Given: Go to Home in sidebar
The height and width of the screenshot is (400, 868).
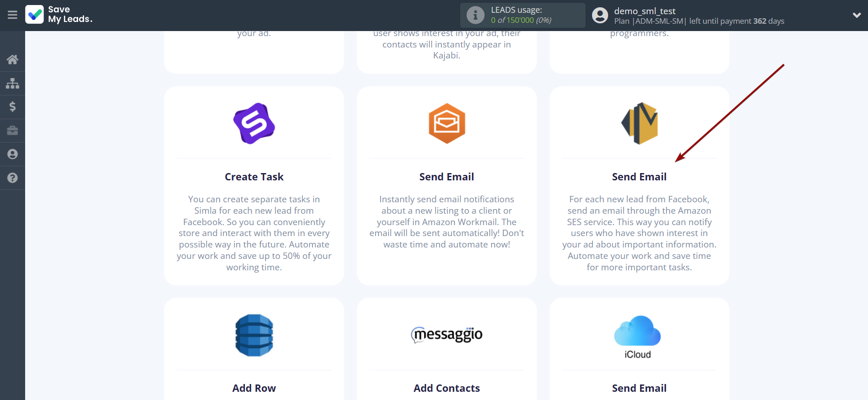Looking at the screenshot, I should click(12, 59).
